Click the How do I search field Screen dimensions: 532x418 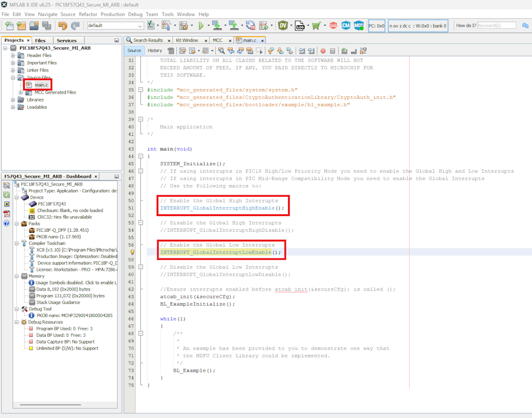[x=496, y=25]
